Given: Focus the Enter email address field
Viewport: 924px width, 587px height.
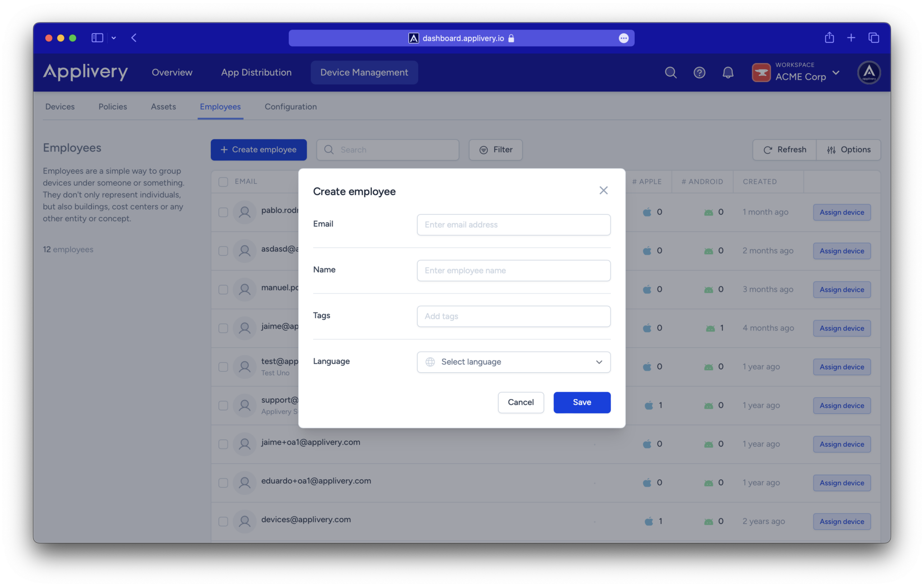Looking at the screenshot, I should click(x=513, y=225).
